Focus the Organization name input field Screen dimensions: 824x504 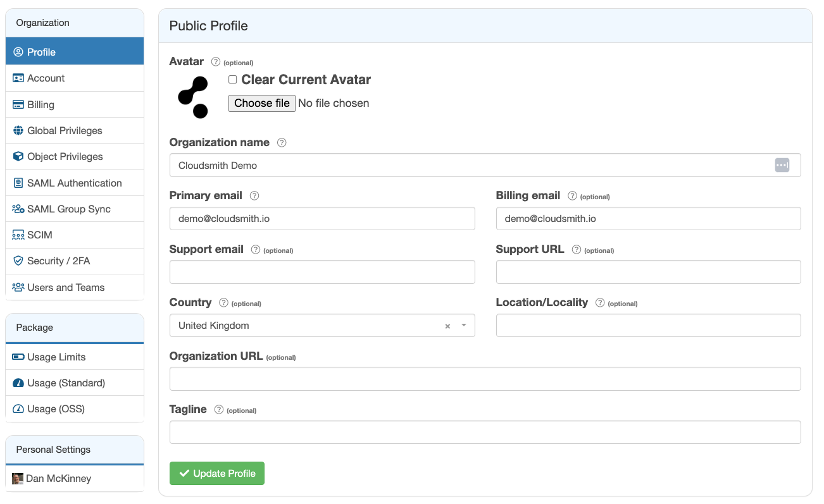coord(485,165)
